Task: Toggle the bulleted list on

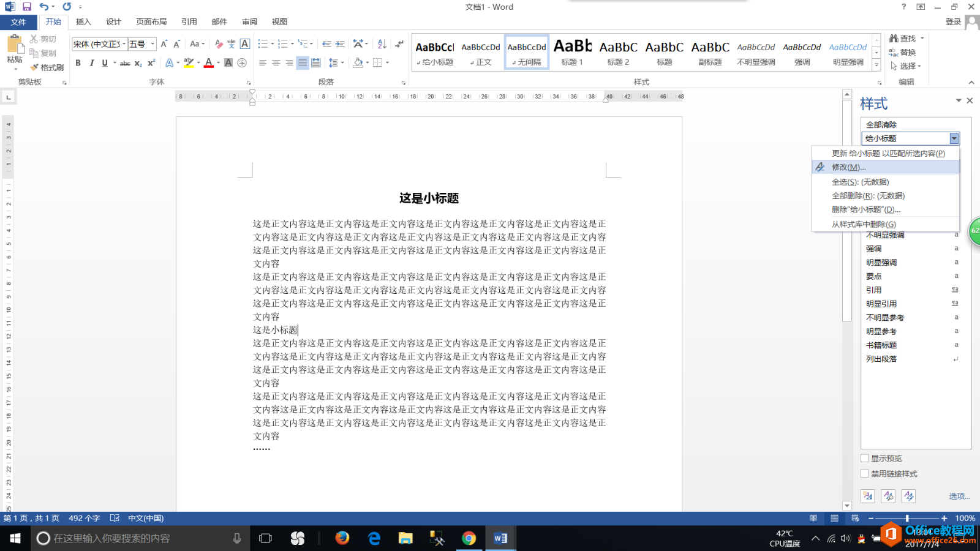Action: 262,43
